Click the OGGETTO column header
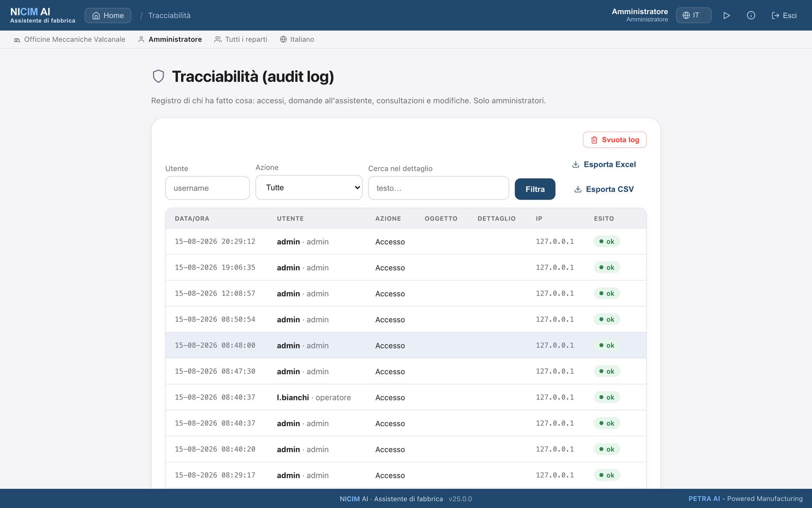This screenshot has width=812, height=508. pyautogui.click(x=441, y=218)
